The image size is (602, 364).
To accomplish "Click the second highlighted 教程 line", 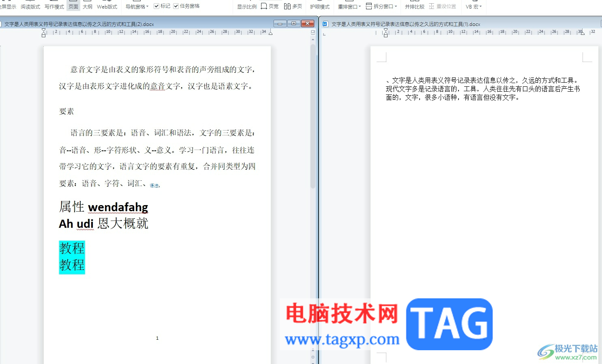I will click(72, 266).
